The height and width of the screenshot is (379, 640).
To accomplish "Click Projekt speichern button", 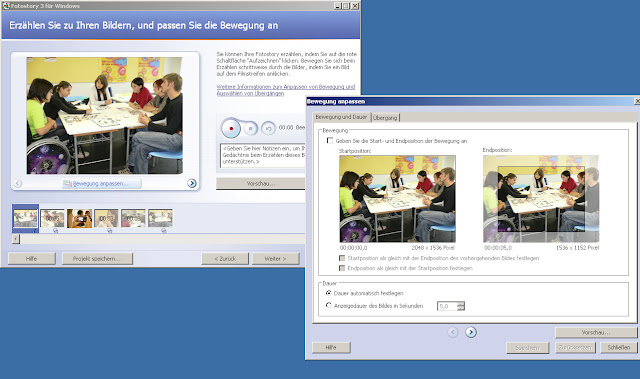I will click(97, 259).
